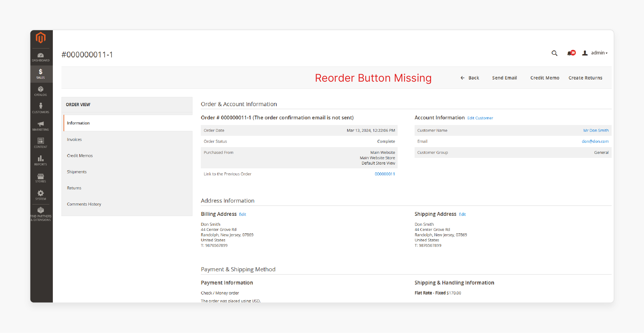The image size is (644, 333).
Task: Click the Customers icon in sidebar
Action: coord(41,109)
